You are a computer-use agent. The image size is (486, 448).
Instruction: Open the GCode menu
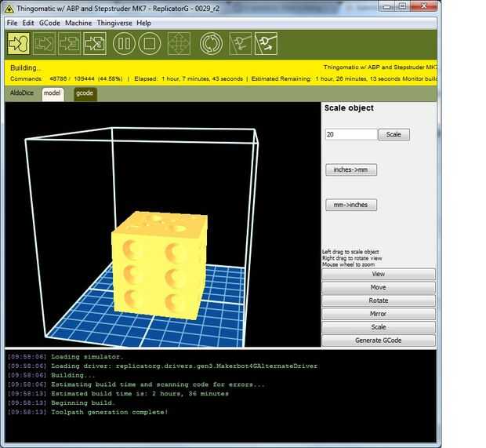[x=49, y=23]
